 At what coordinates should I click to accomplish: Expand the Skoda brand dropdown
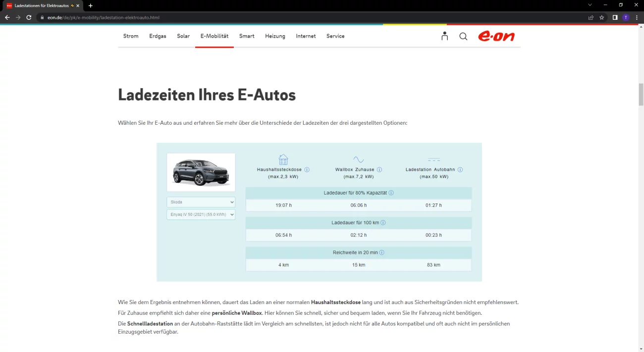201,202
